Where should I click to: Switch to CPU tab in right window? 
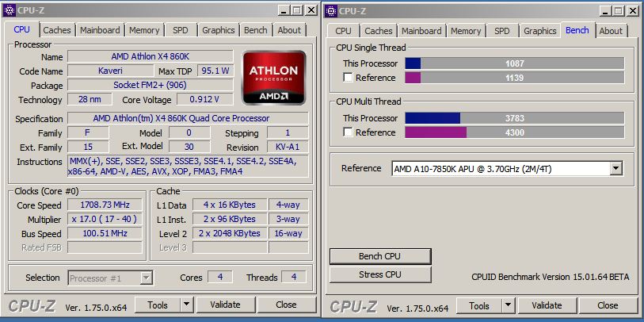point(343,31)
